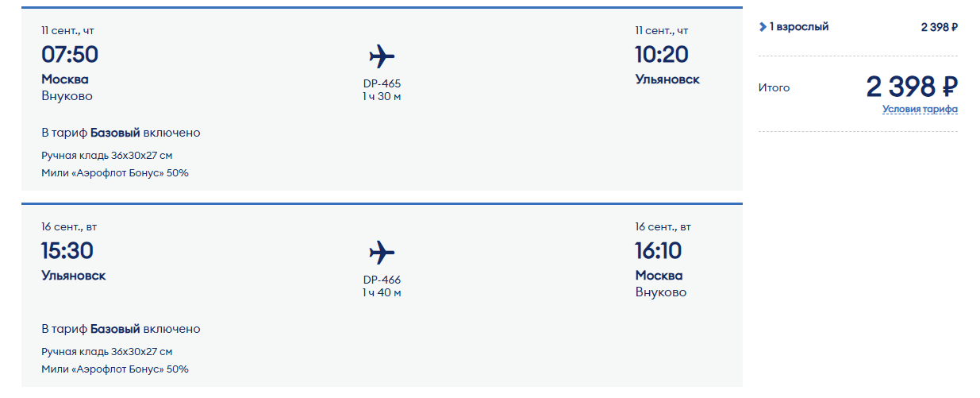
Task: Click the 07:50 departure time
Action: point(70,55)
